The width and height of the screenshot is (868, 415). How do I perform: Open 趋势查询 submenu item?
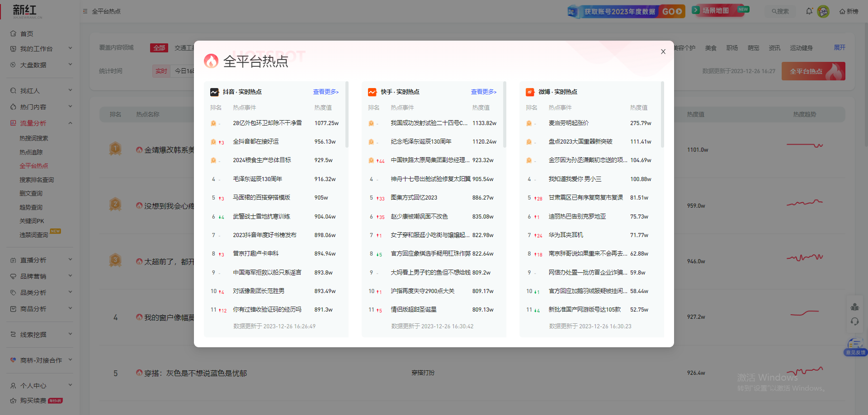31,207
